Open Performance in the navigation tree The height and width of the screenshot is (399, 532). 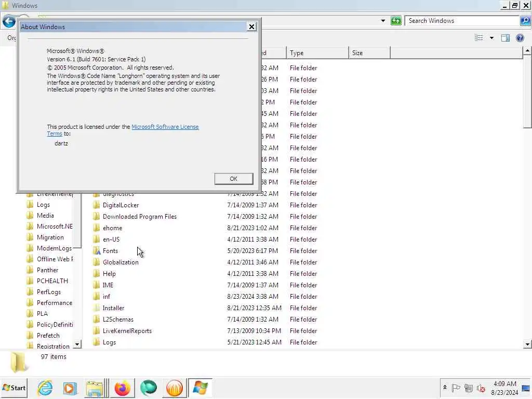tap(54, 303)
